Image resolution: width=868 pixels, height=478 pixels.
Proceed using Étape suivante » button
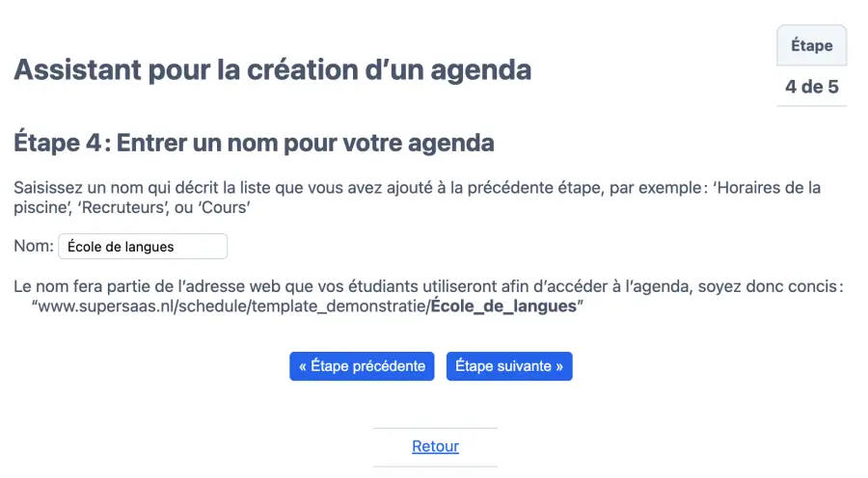(509, 366)
